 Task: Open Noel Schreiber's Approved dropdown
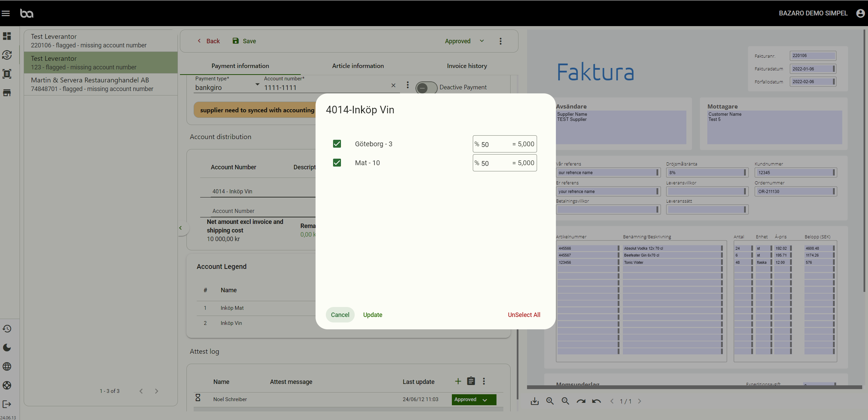[x=473, y=399]
